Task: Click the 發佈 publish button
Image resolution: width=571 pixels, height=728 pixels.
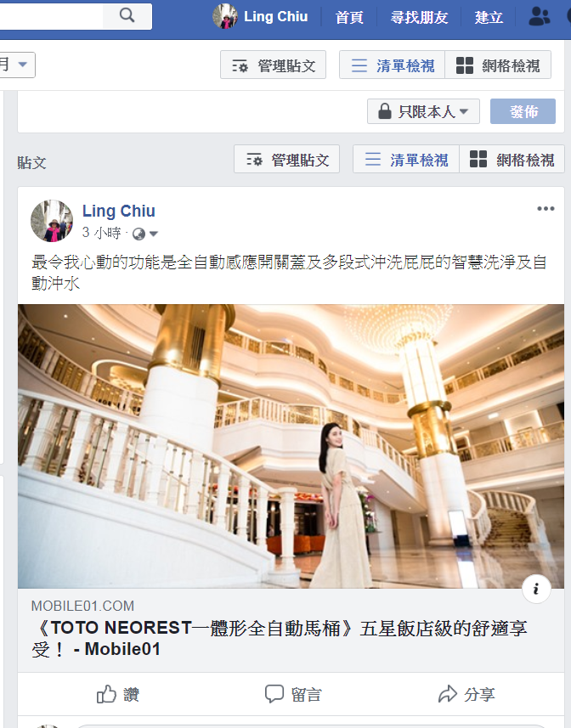Action: (523, 111)
